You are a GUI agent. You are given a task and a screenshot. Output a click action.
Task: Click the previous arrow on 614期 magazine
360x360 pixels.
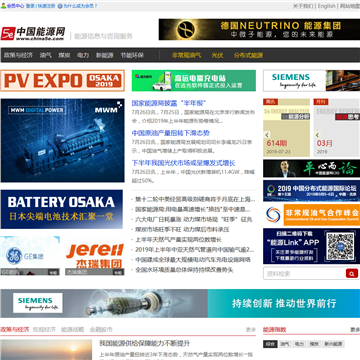267,135
